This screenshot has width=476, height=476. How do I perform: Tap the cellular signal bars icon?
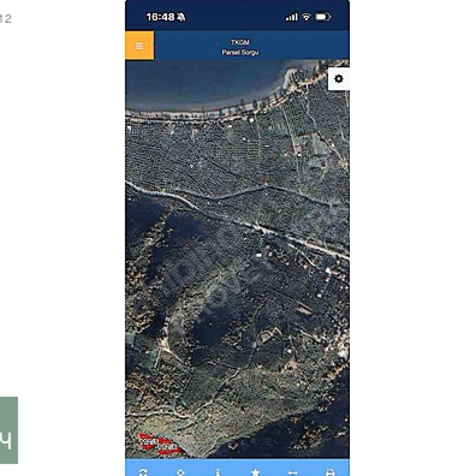(x=292, y=17)
